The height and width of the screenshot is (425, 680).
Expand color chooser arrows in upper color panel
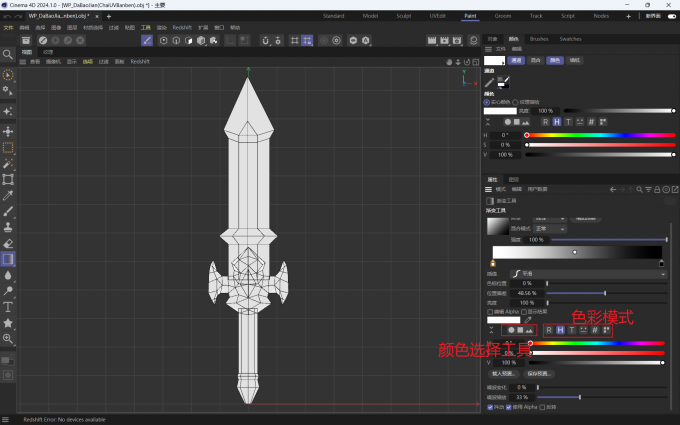pos(488,122)
